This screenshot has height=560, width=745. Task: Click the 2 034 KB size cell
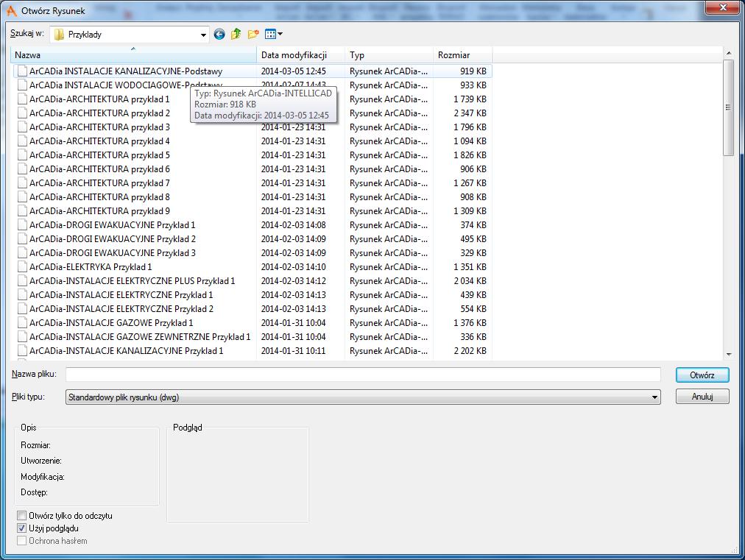470,281
